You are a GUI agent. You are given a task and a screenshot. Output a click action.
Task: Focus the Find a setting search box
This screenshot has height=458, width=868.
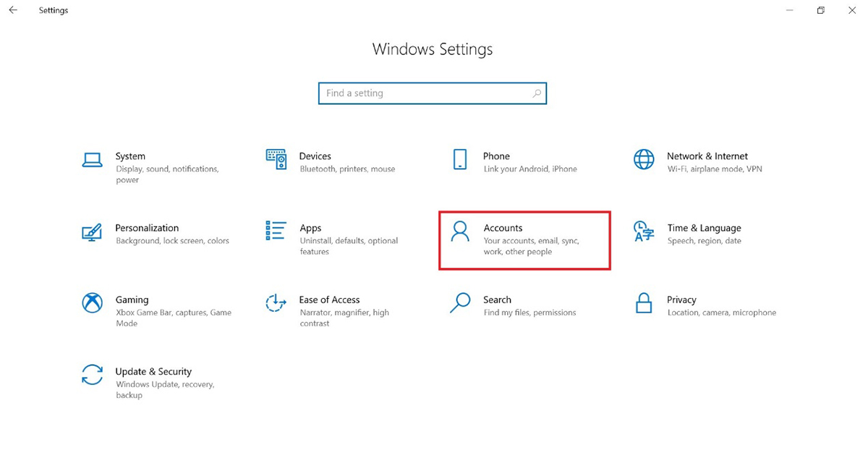tap(433, 93)
